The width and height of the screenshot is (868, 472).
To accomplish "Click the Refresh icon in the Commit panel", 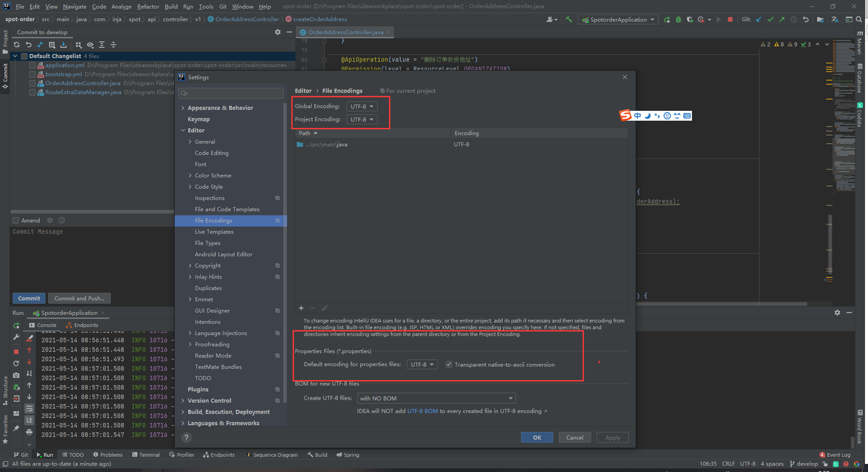I will click(x=17, y=45).
